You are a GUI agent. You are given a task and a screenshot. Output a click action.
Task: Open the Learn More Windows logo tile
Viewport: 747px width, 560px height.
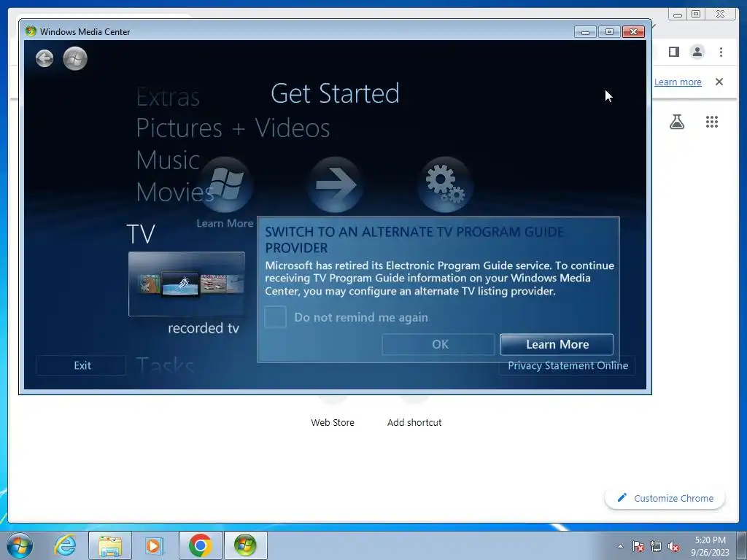click(x=226, y=184)
